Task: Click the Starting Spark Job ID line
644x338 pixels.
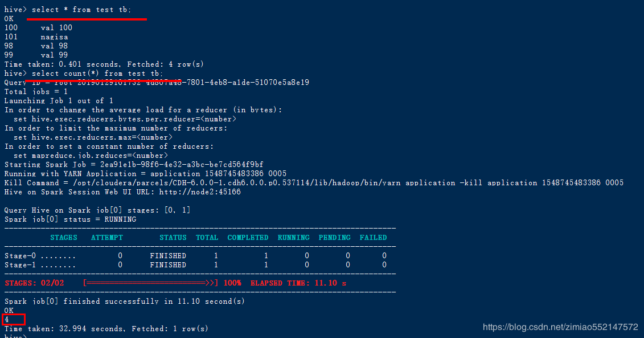Action: (x=134, y=165)
